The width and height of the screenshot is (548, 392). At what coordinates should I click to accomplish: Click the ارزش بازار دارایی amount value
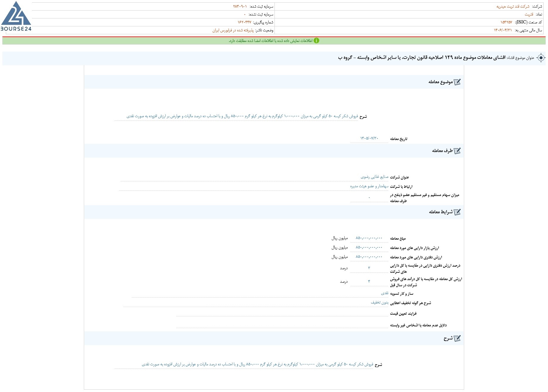tap(369, 248)
